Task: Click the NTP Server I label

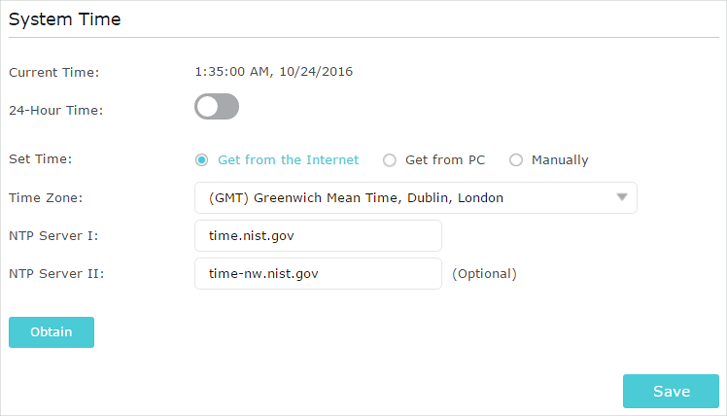Action: coord(52,236)
